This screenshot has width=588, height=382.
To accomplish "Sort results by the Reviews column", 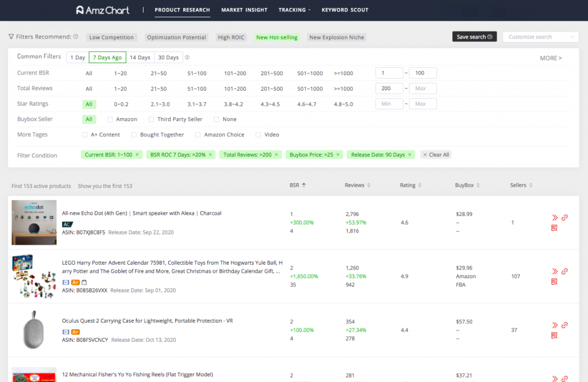I will tap(357, 185).
